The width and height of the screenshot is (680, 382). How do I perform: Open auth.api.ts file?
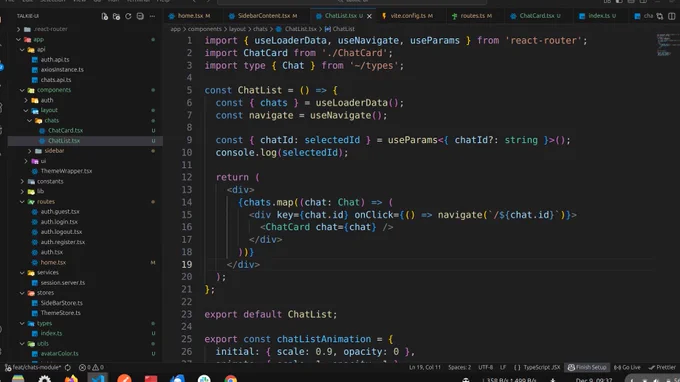(x=55, y=60)
